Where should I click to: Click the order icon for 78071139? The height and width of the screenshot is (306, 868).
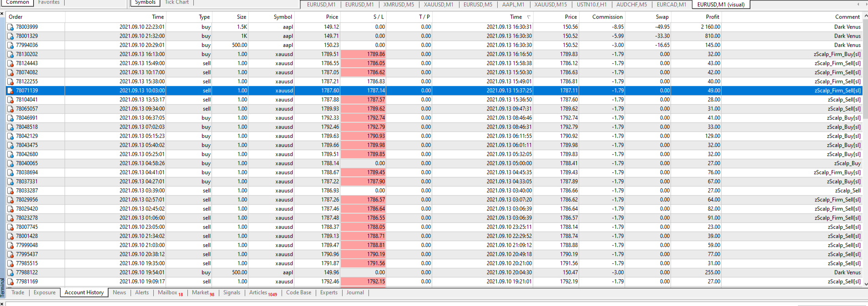tap(10, 90)
